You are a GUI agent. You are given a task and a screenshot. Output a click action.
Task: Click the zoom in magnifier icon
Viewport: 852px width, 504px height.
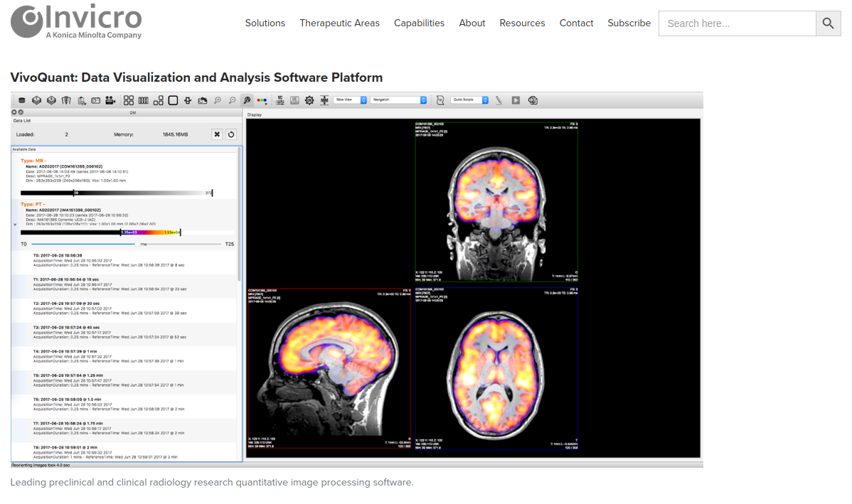[x=218, y=100]
